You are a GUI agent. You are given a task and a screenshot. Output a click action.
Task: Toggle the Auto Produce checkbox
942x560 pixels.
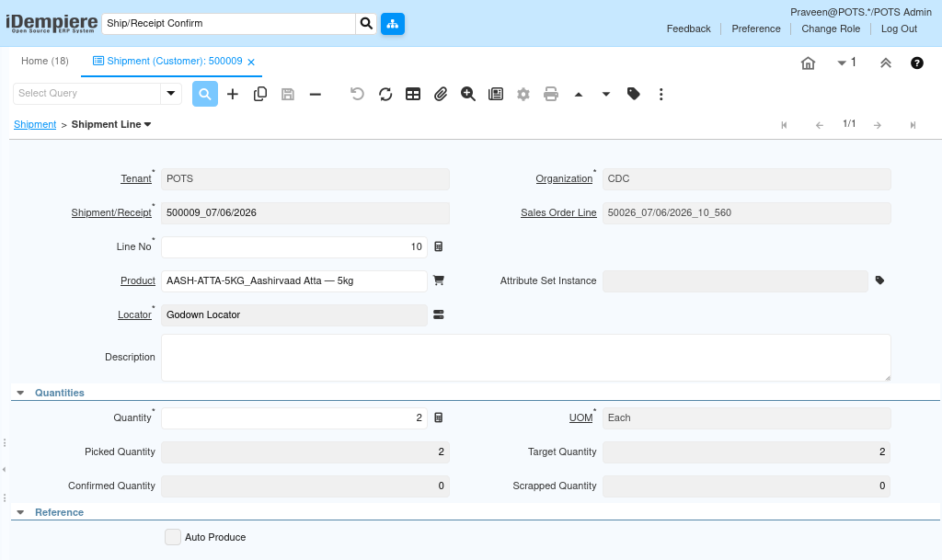tap(173, 537)
